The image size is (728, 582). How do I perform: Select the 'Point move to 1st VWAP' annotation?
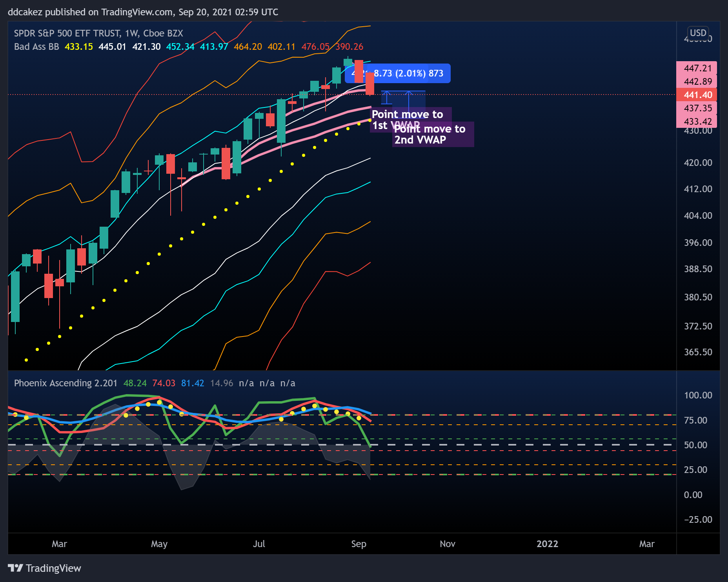tap(411, 120)
